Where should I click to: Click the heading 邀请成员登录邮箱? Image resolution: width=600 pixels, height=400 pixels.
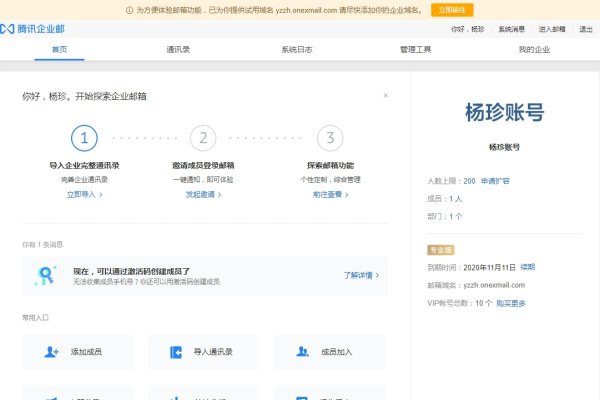click(203, 165)
